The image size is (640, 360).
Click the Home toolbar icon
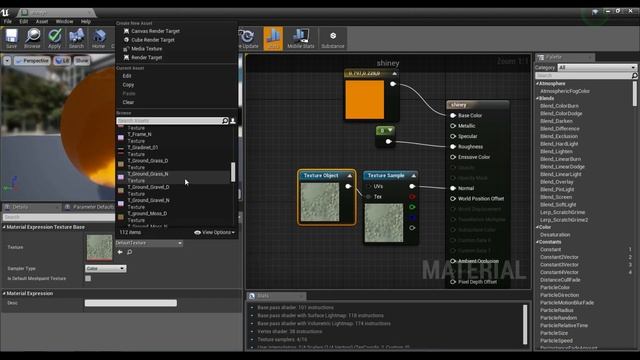(x=98, y=38)
